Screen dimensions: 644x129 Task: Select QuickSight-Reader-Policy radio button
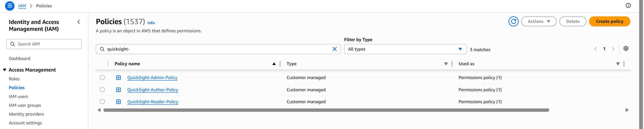tap(102, 101)
